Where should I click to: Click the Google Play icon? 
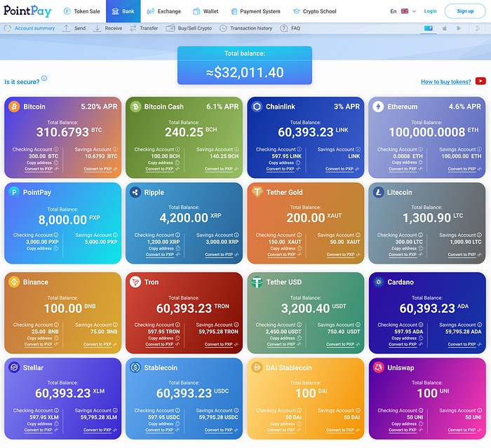click(x=459, y=29)
